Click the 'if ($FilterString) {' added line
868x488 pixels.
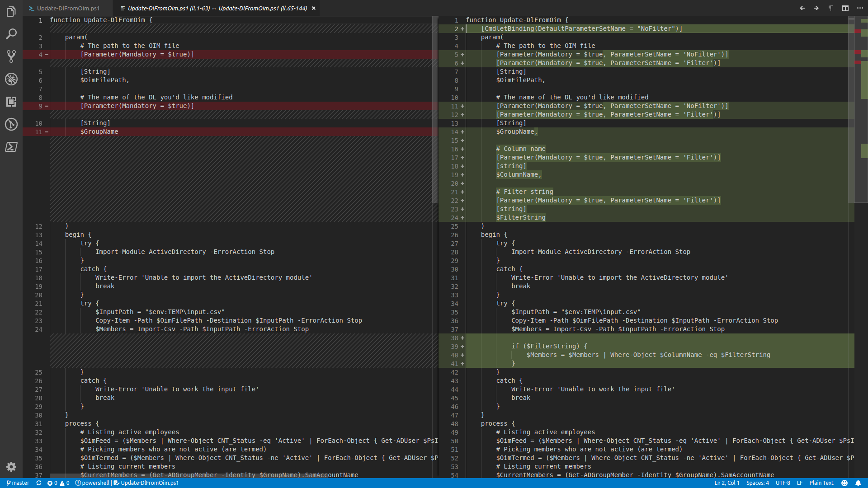[x=549, y=346]
